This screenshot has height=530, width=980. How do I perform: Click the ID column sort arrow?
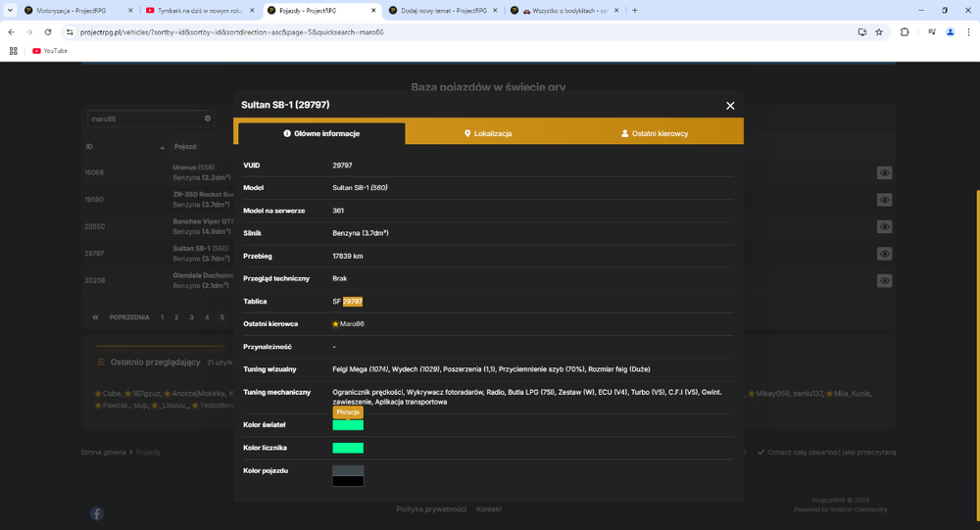click(x=162, y=148)
